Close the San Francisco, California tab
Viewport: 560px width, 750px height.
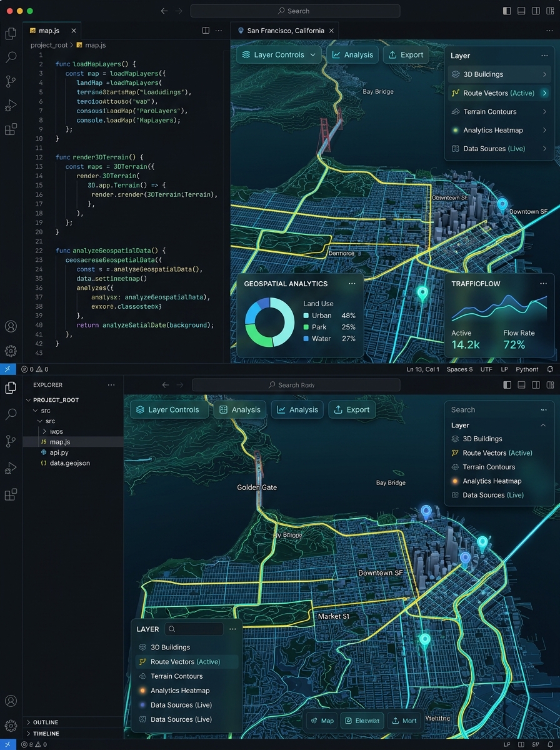(x=332, y=30)
